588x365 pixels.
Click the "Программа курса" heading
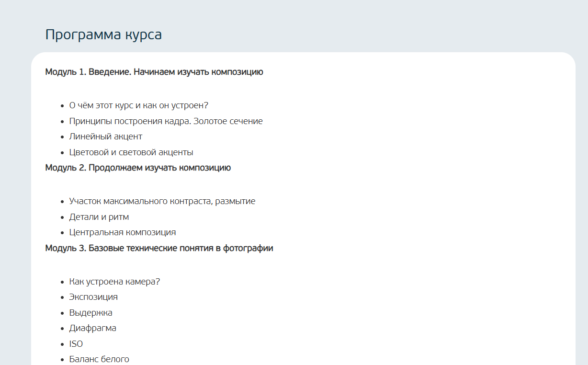[103, 35]
